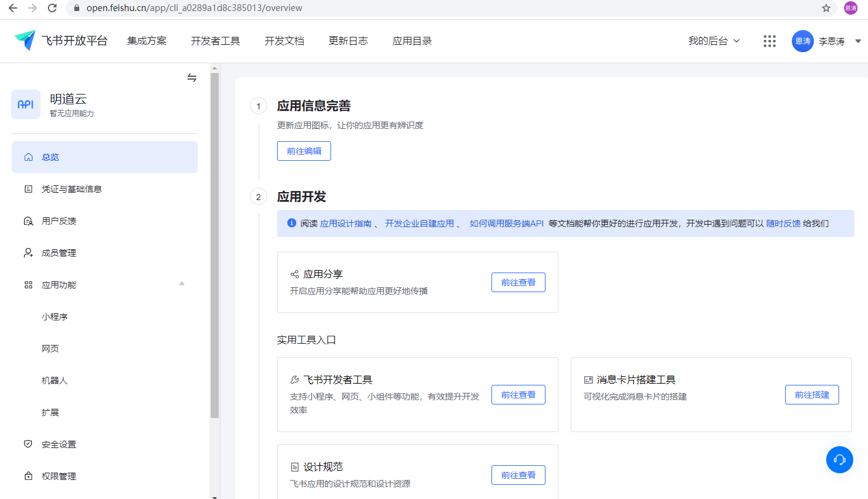Viewport: 868px width, 499px height.
Task: Click the blue 恩涛 user avatar
Action: tap(803, 41)
